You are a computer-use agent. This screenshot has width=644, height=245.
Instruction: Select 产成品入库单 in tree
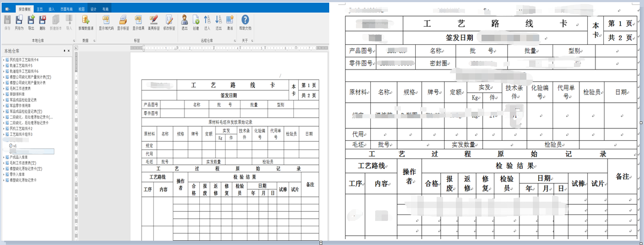(19, 157)
